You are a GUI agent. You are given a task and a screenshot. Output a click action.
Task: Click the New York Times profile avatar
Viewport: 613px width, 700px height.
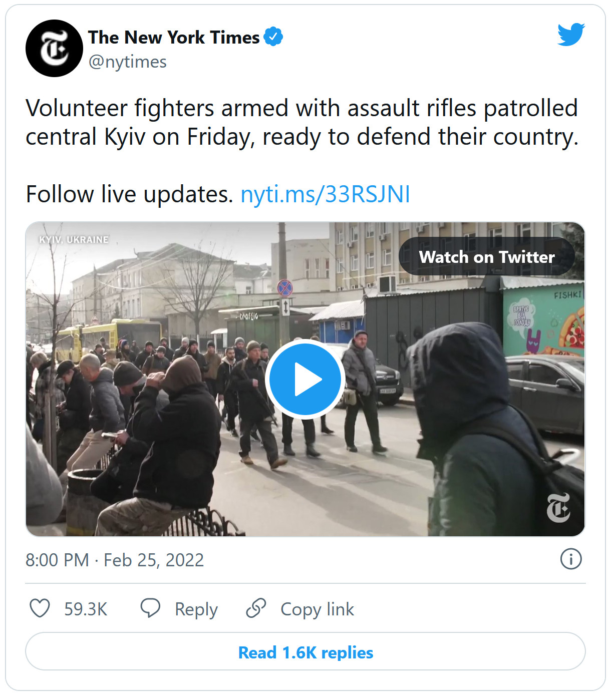(x=54, y=48)
